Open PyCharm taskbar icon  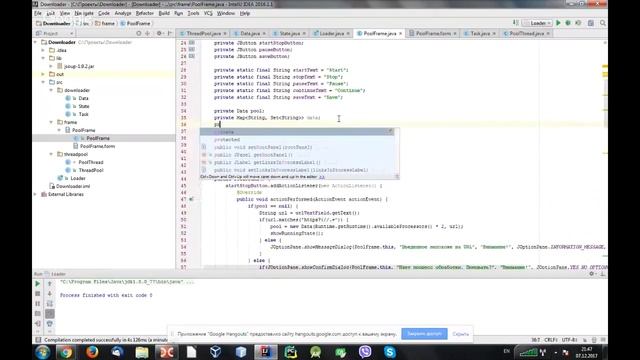pyautogui.click(x=291, y=352)
